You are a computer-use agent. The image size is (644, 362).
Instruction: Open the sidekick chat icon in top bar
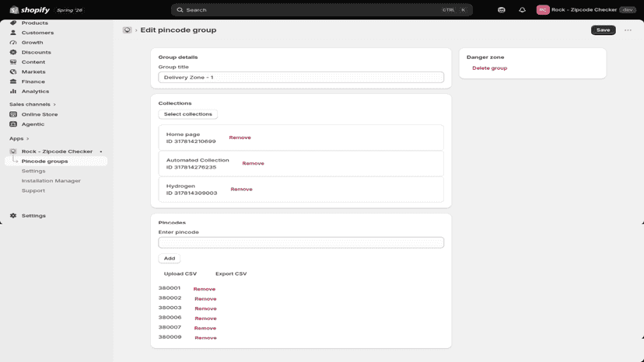(502, 10)
